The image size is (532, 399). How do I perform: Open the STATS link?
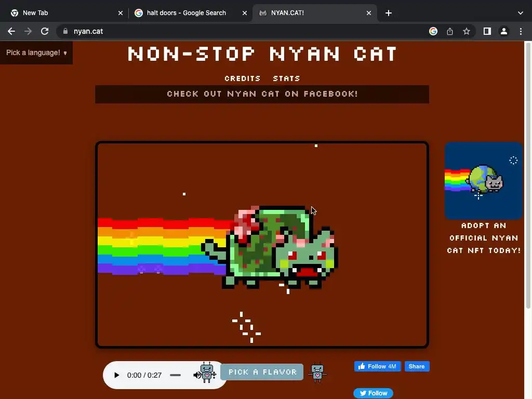pyautogui.click(x=286, y=79)
